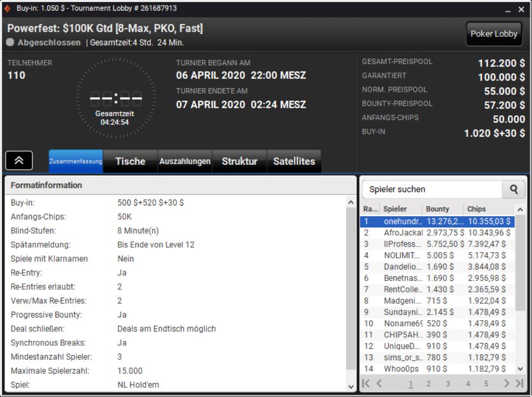Open the Struktur tab

point(239,161)
